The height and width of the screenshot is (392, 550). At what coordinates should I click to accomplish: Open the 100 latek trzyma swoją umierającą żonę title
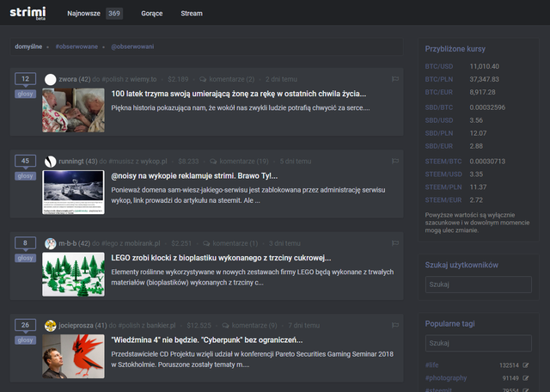(x=239, y=94)
